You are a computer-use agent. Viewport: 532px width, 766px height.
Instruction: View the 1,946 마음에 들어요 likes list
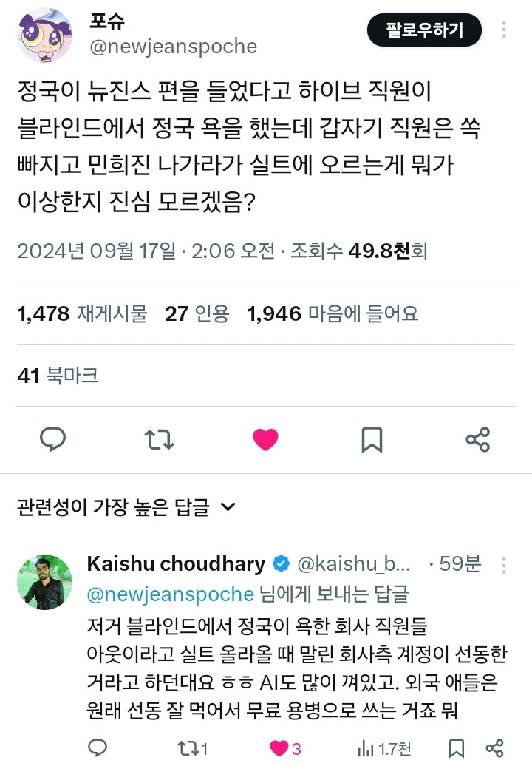tap(332, 314)
